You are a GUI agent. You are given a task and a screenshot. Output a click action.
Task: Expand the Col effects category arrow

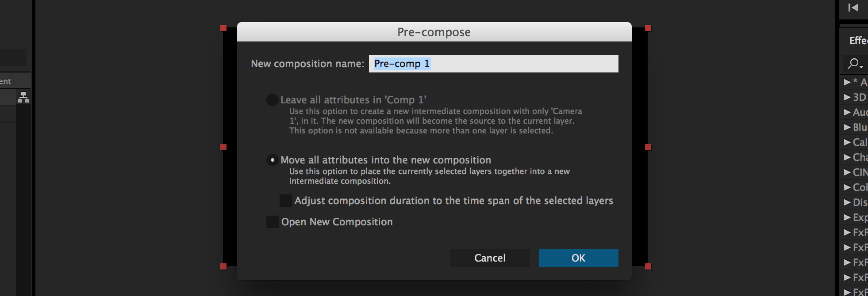click(x=847, y=187)
